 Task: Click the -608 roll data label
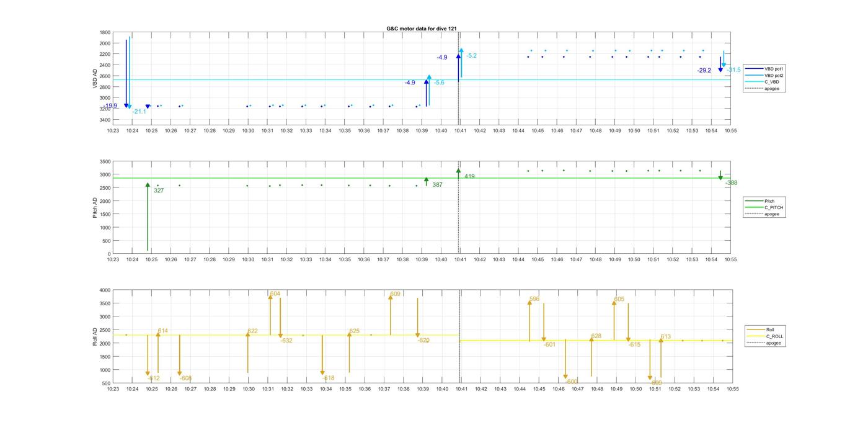click(185, 378)
